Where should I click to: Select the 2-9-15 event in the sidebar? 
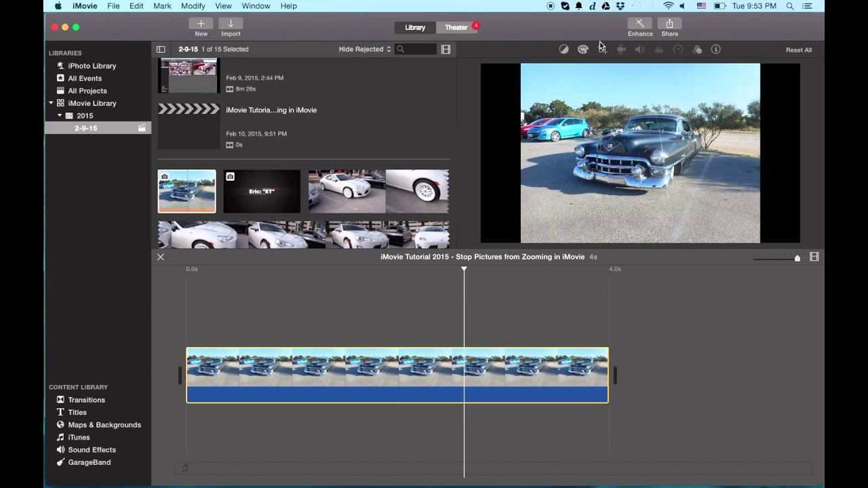[x=98, y=128]
